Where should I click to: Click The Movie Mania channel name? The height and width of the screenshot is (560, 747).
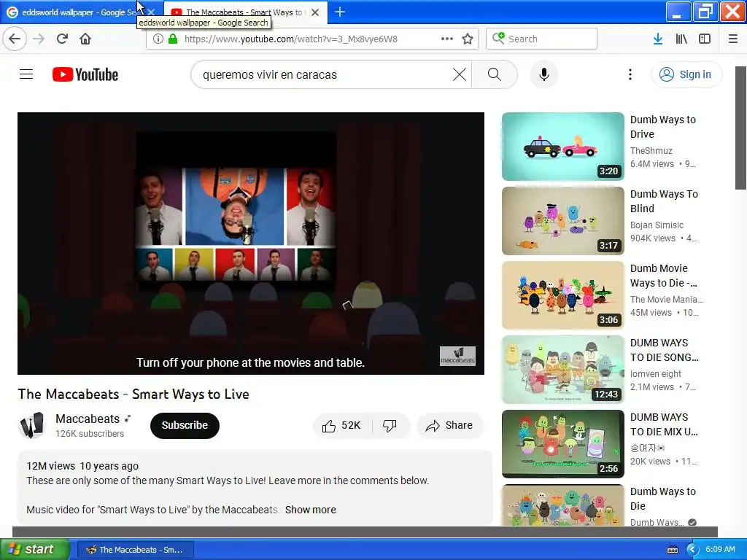click(667, 300)
